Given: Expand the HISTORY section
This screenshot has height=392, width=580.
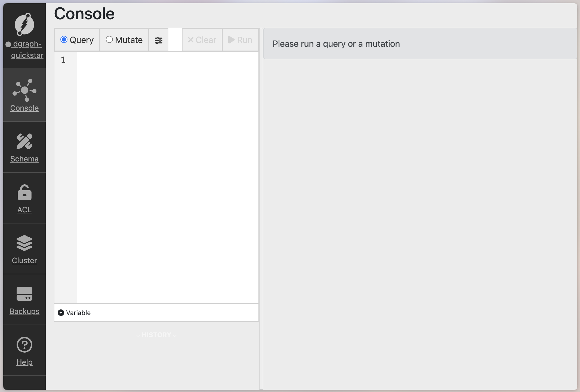Looking at the screenshot, I should pyautogui.click(x=156, y=335).
